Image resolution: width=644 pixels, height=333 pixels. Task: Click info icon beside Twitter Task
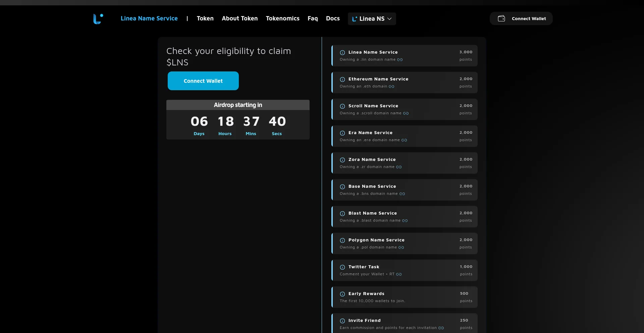pyautogui.click(x=342, y=267)
